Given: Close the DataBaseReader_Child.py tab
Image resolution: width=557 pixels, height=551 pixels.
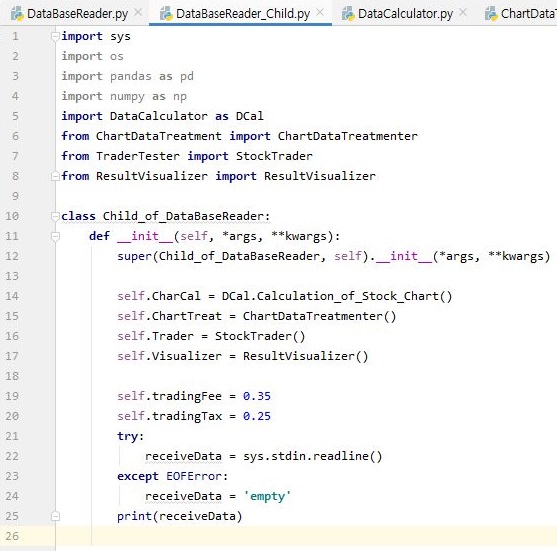Looking at the screenshot, I should coord(320,12).
